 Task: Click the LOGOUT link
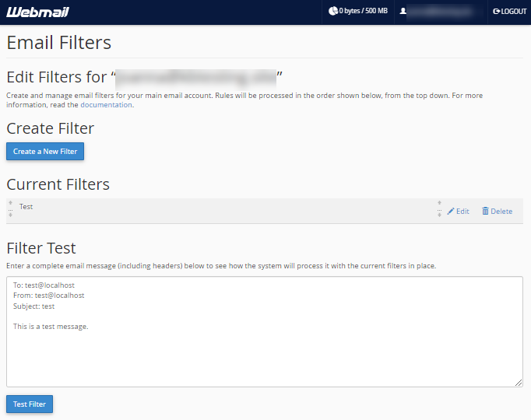pos(510,12)
